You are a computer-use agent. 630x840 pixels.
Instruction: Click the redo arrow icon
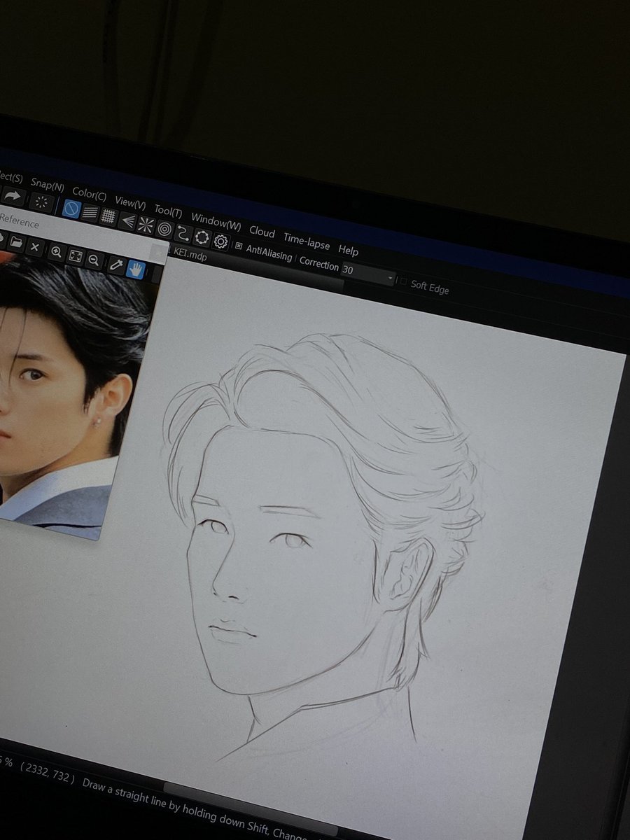(x=13, y=196)
